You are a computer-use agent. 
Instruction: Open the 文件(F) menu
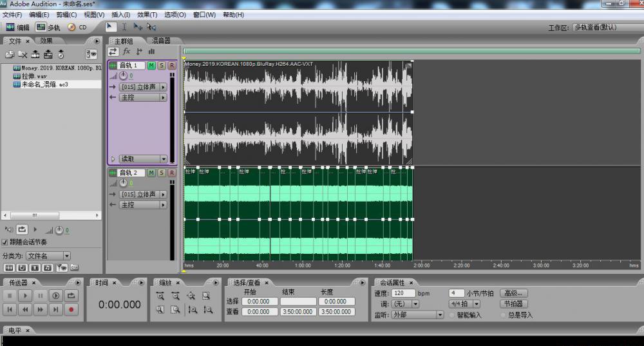click(x=12, y=15)
